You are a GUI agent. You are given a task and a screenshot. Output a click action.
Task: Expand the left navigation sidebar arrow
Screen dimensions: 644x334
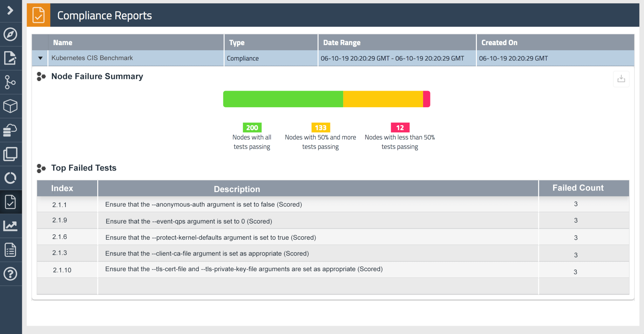click(x=11, y=10)
